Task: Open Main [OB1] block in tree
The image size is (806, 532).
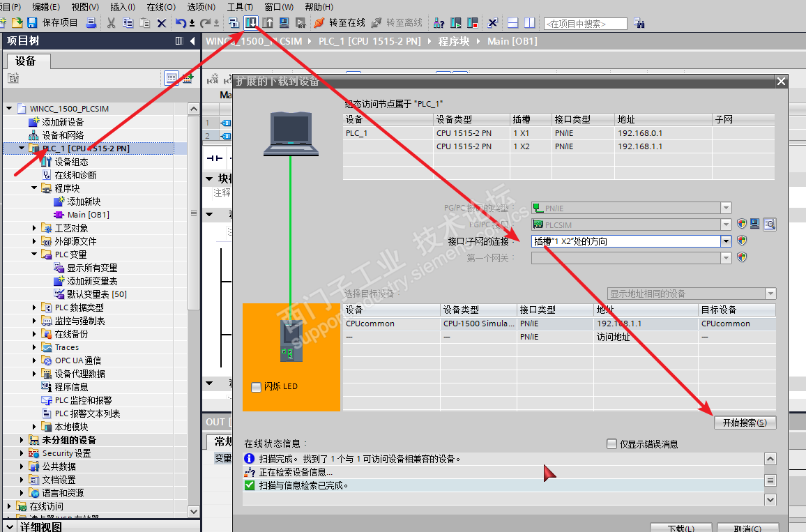Action: tap(89, 214)
